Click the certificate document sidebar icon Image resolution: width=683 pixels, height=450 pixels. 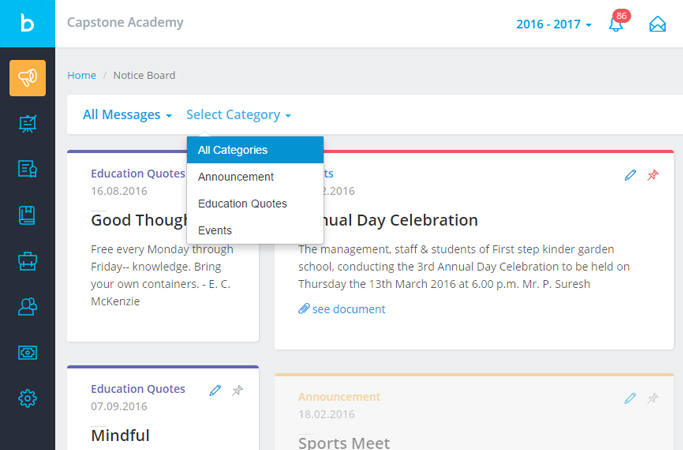(x=27, y=169)
